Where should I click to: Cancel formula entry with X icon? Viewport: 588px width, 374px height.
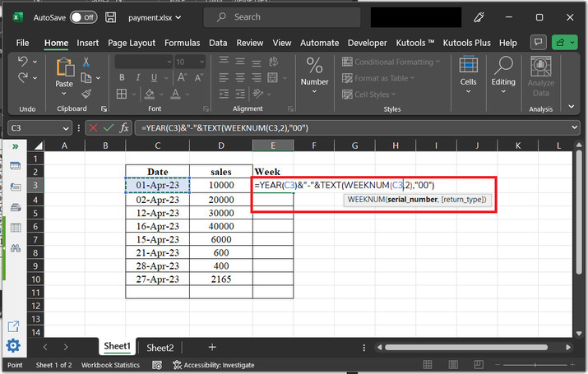(x=92, y=127)
